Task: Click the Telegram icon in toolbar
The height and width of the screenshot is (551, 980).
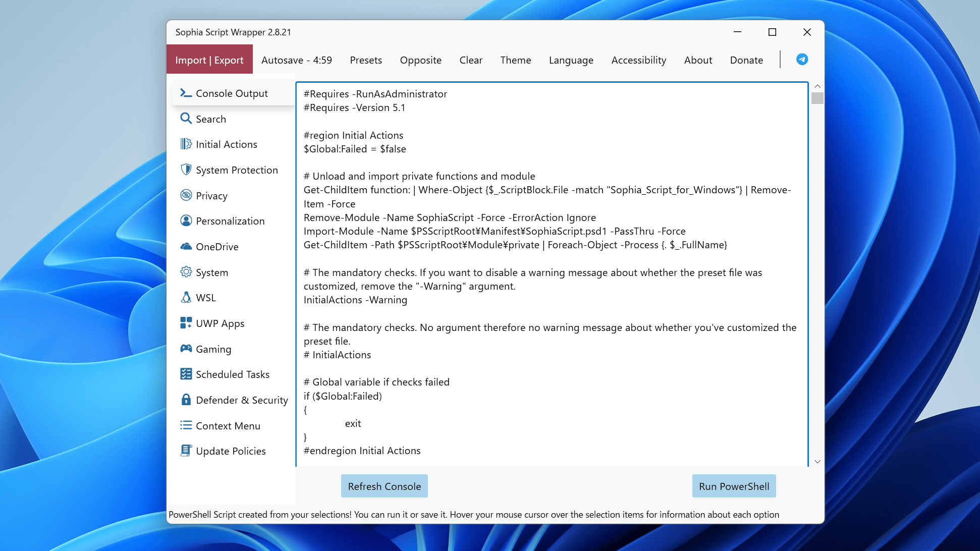Action: point(802,60)
